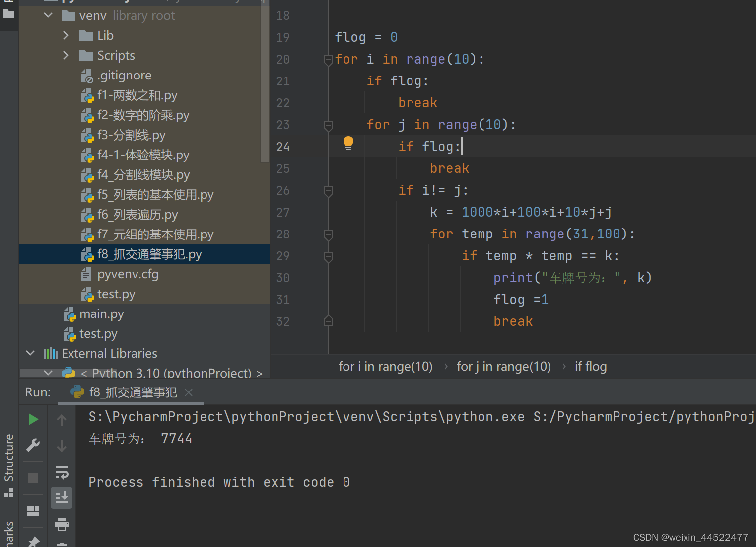756x547 pixels.
Task: Click the down-arrow next stack frame icon
Action: click(x=62, y=446)
